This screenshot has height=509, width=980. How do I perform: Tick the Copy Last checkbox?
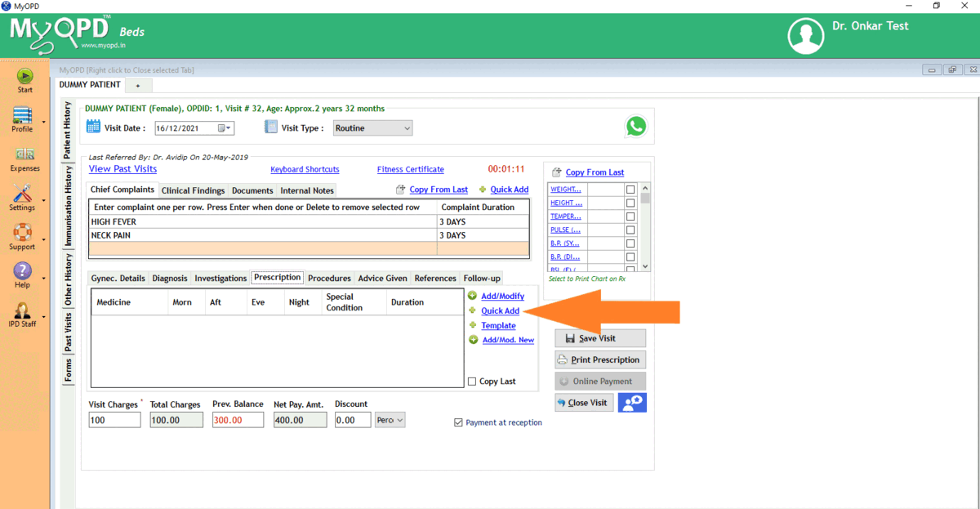pos(472,382)
